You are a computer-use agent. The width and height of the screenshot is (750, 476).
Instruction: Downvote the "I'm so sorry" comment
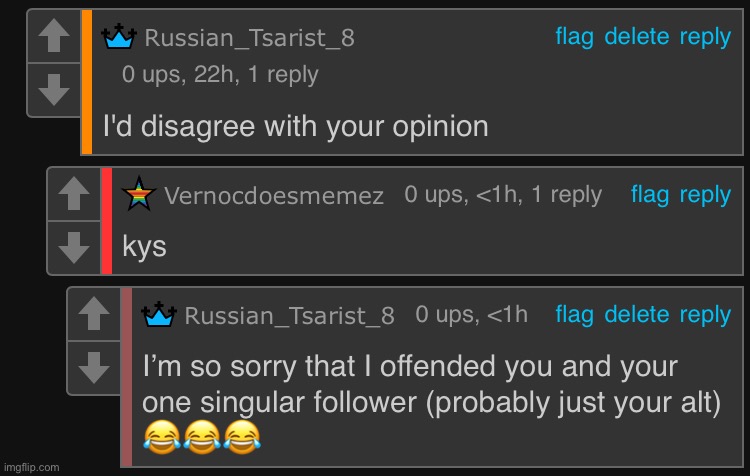[94, 367]
